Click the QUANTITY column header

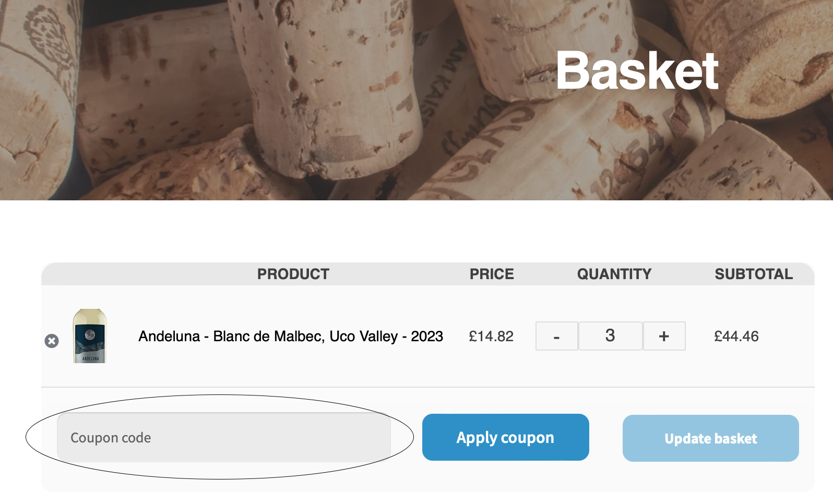[614, 274]
